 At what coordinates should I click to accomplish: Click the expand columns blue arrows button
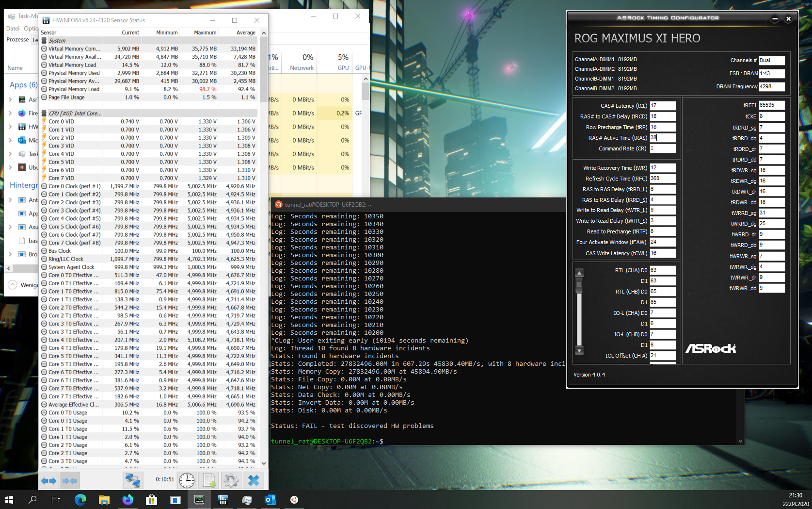(49, 480)
